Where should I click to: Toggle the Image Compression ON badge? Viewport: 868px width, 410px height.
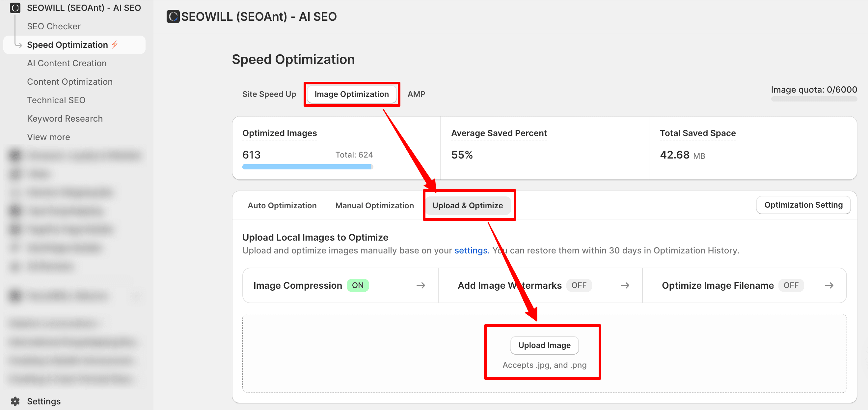tap(358, 286)
